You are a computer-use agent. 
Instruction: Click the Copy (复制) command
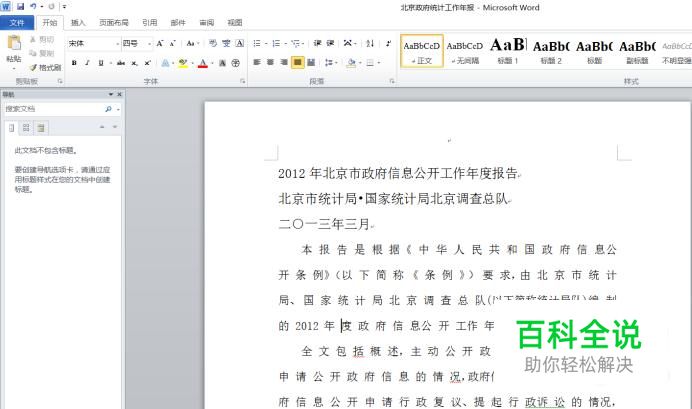(42, 53)
